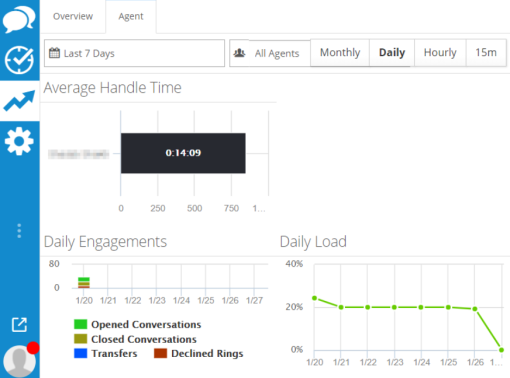Switch to the Agent tab
Viewport: 510px width, 378px height.
pos(131,16)
